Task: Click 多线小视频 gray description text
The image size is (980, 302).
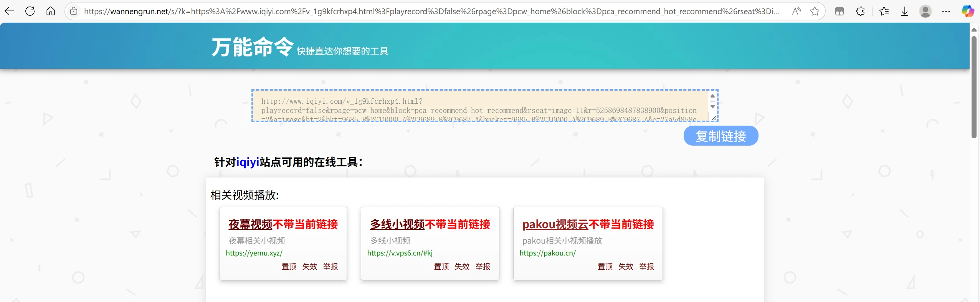Action: pos(390,241)
